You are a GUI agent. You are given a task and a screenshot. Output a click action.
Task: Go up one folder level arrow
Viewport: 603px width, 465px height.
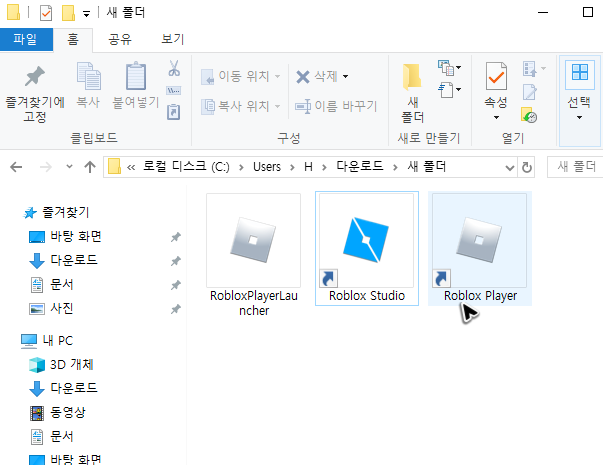(90, 167)
